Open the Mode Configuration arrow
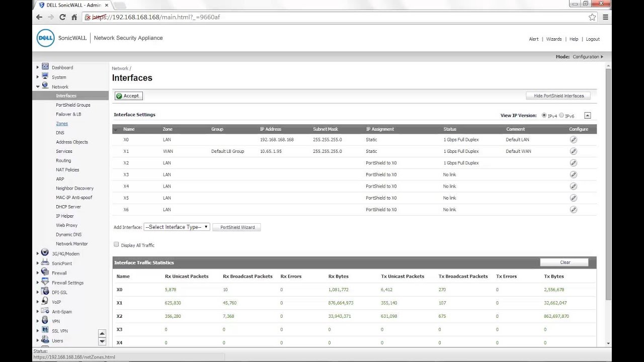The height and width of the screenshot is (362, 644). coord(602,57)
